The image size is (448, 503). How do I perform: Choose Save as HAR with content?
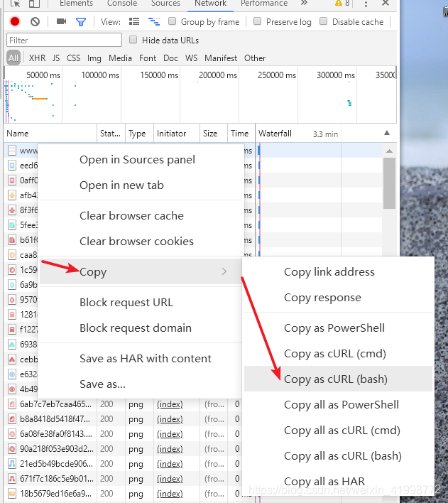tap(141, 358)
